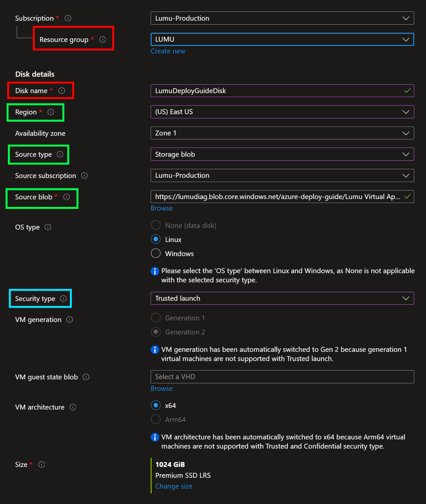The image size is (426, 504).
Task: Click the Change size link
Action: [174, 486]
